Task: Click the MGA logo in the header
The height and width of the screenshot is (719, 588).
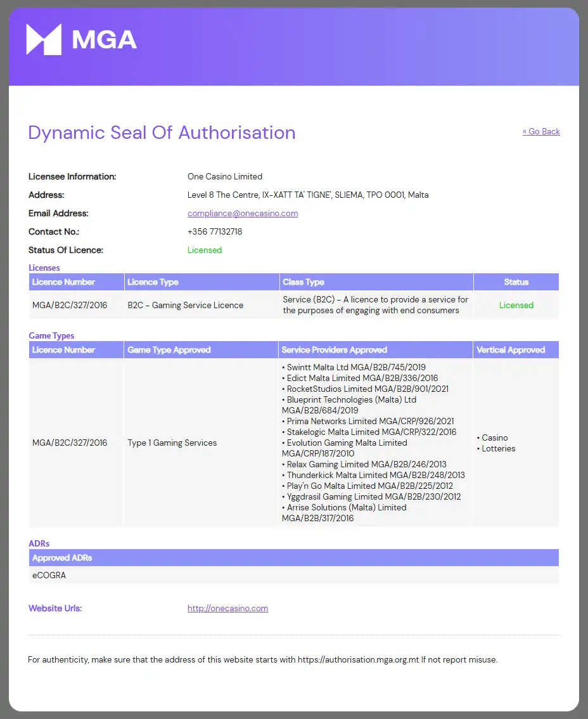Action: [81, 39]
